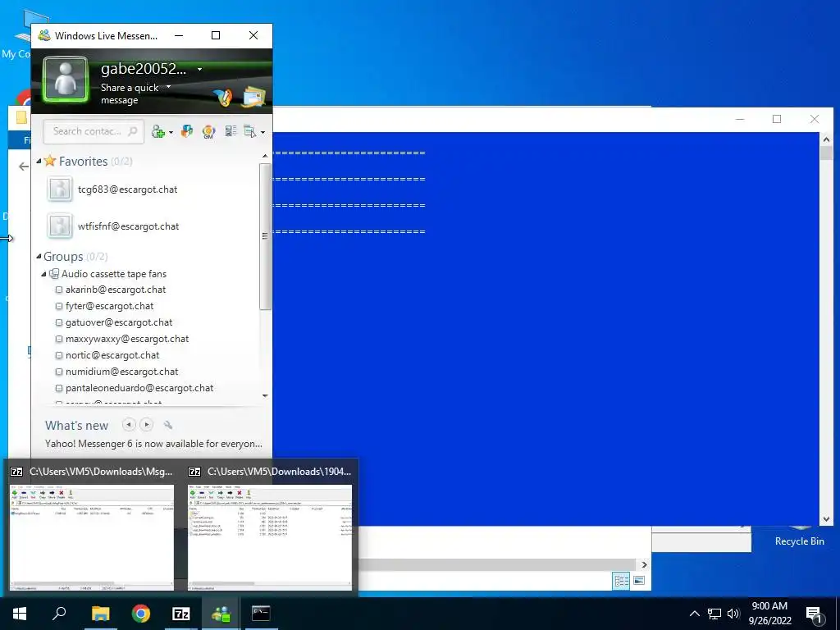840x630 pixels.
Task: Collapse the Groups category
Action: tap(39, 257)
